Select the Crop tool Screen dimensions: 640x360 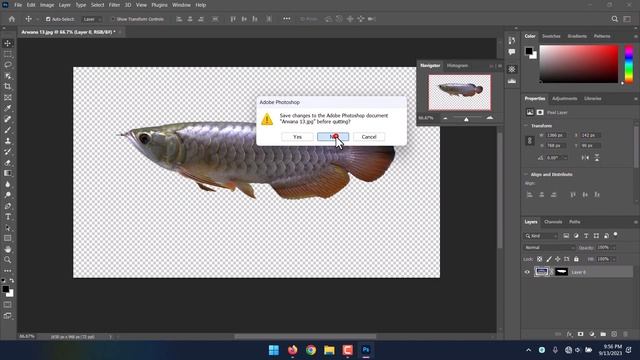(x=8, y=87)
